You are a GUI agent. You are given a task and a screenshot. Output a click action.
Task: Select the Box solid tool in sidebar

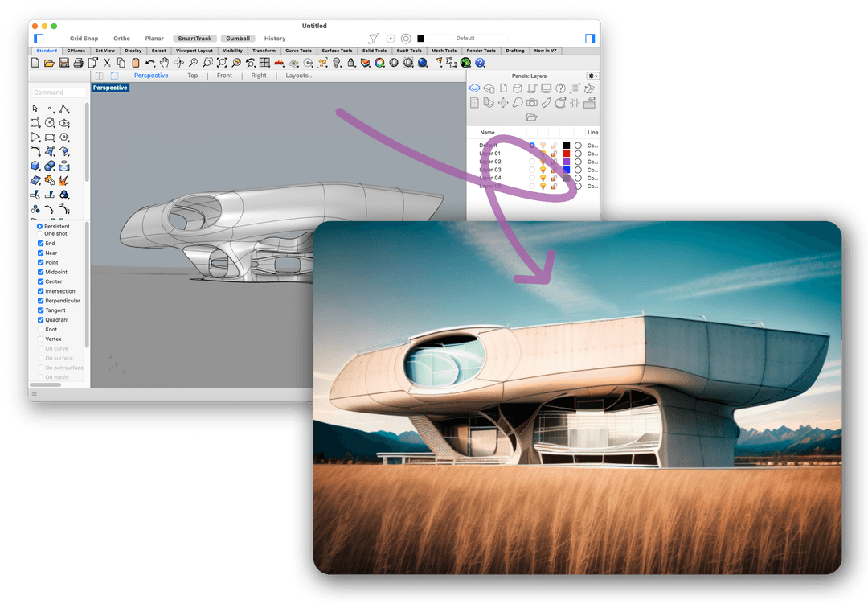(35, 166)
